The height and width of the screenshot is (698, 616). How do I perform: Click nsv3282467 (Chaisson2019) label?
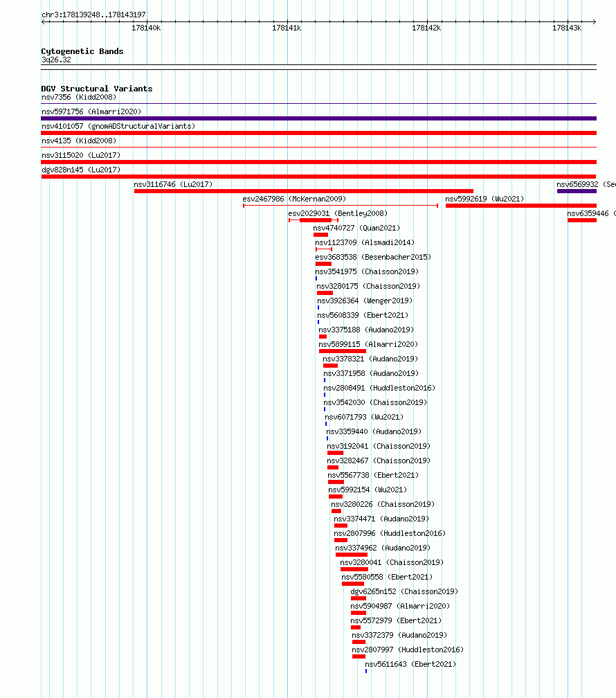379,460
